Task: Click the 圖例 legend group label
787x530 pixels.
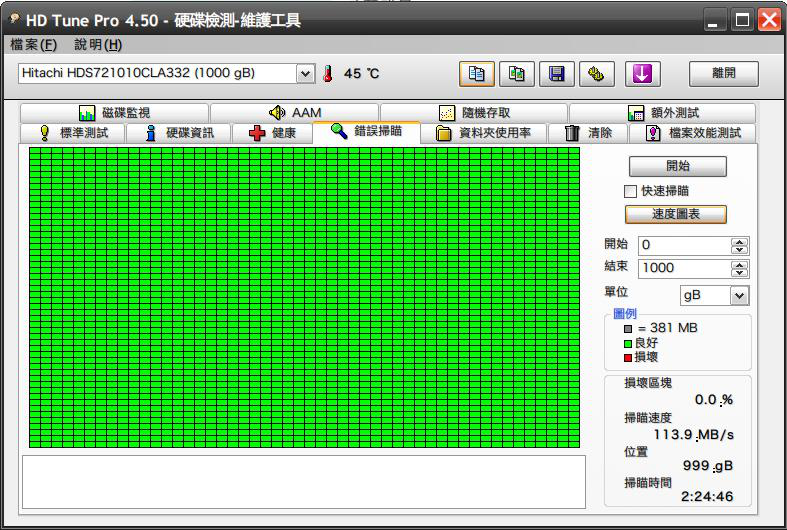Action: click(625, 314)
